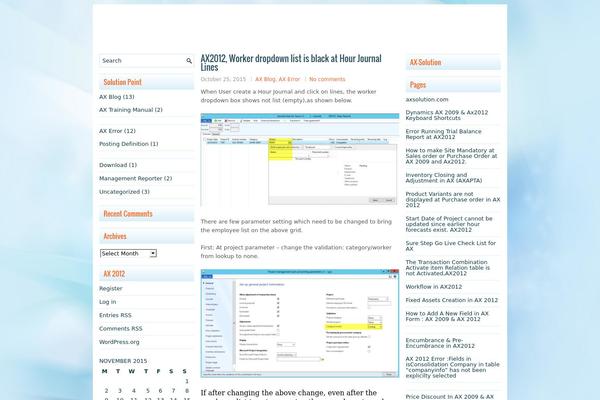Screen dimensions: 600x400
Task: Open the AX Error (12) category
Action: click(x=117, y=131)
